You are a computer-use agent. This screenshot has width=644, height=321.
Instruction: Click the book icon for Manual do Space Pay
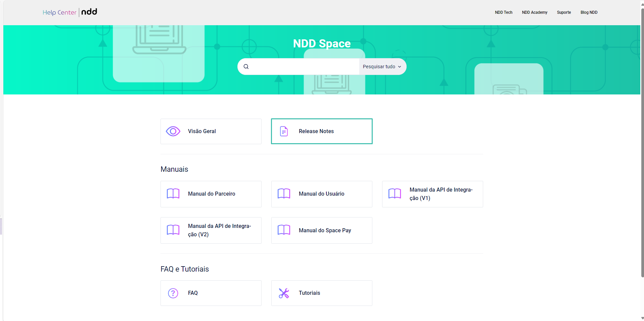[284, 230]
